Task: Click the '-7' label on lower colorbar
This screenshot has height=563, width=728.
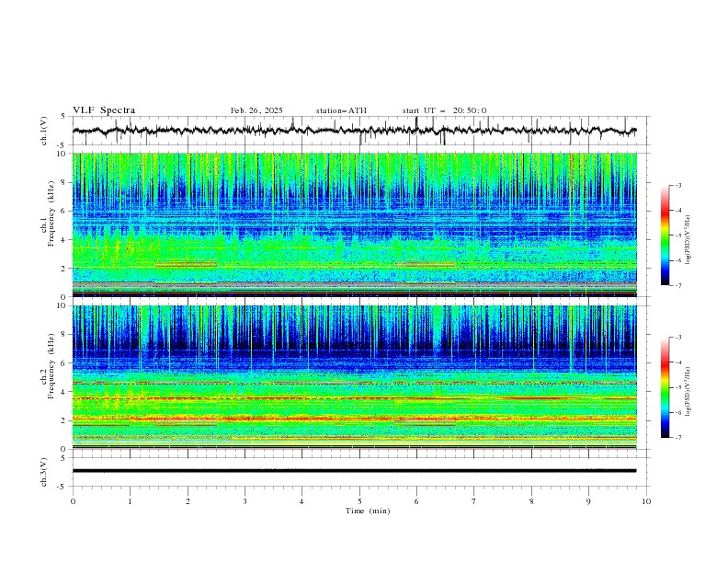Action: click(x=677, y=438)
